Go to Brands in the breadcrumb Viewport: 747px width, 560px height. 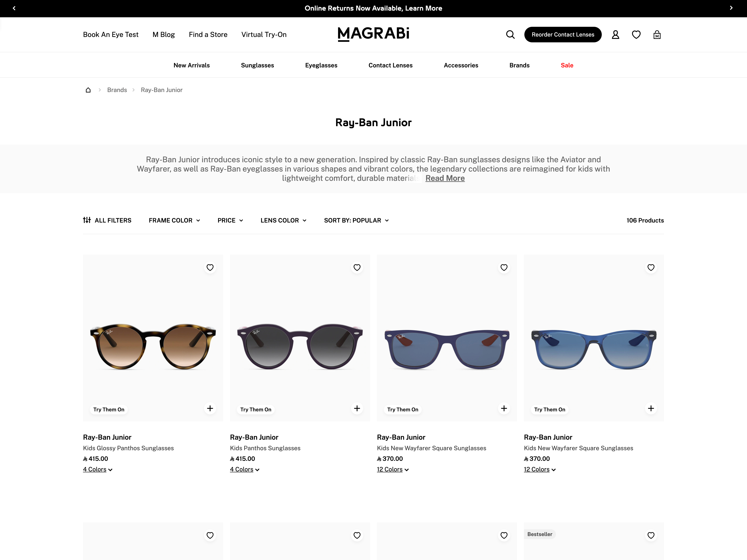117,90
